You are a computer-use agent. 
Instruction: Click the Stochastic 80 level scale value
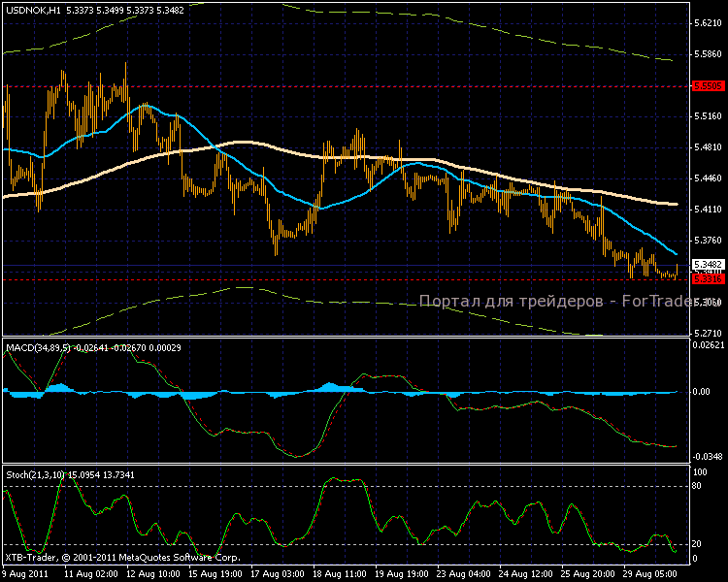coord(699,487)
